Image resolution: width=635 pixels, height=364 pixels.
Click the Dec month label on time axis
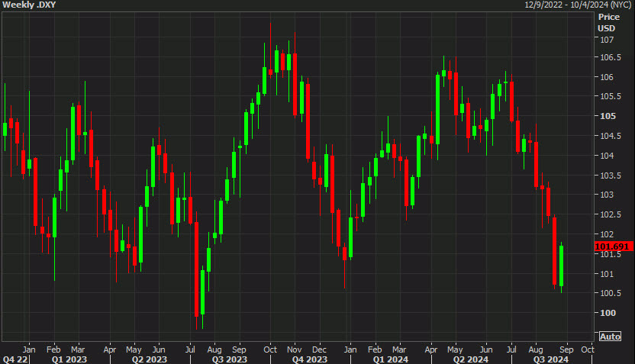point(319,350)
